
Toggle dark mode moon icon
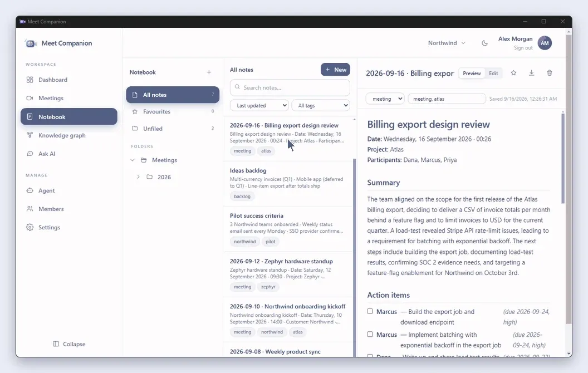(484, 43)
